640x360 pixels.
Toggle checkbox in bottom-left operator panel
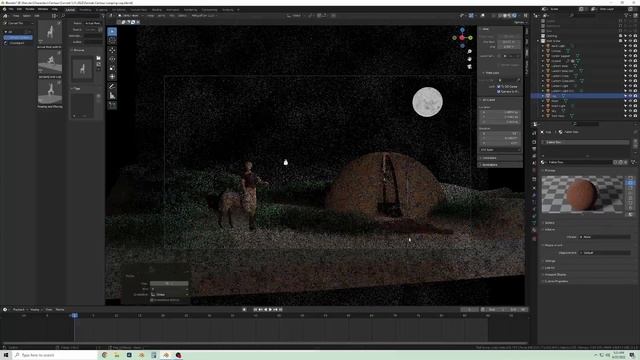coord(152,300)
